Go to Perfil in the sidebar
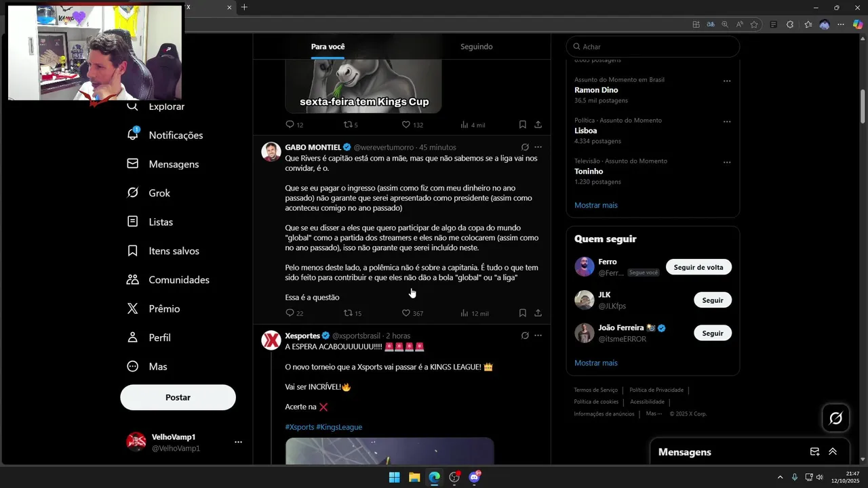 click(x=149, y=338)
